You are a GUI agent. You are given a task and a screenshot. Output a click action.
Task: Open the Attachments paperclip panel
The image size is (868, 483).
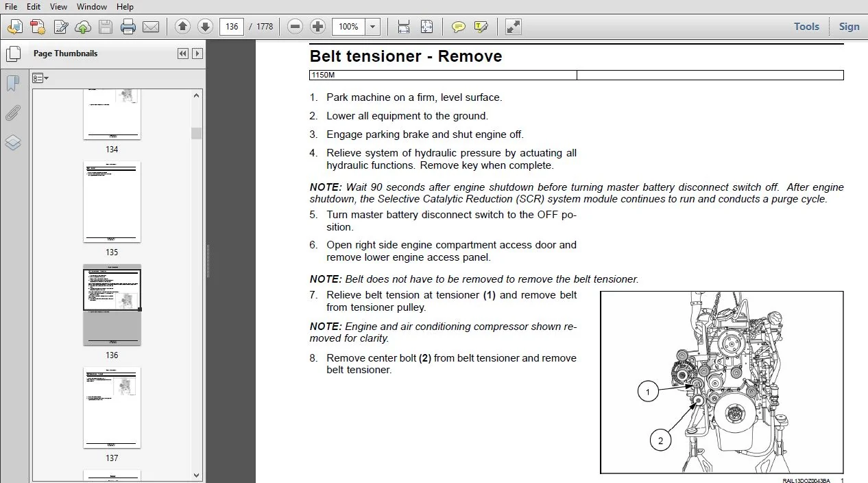click(x=13, y=113)
